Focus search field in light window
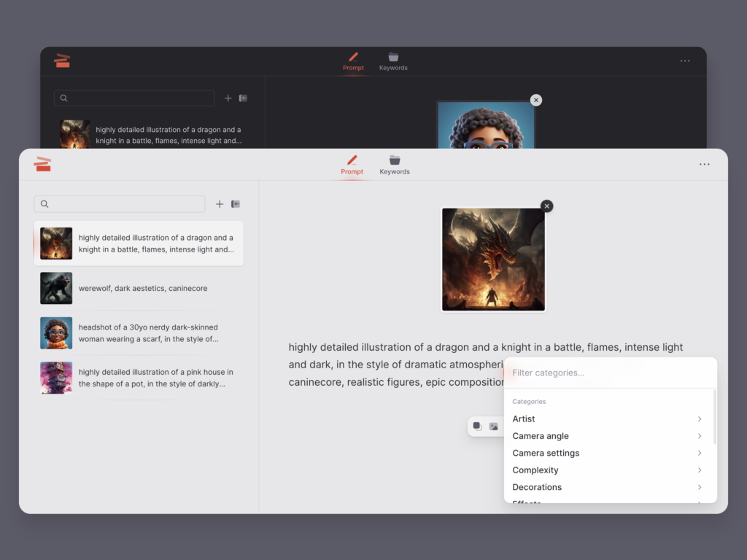Screen dimensions: 747x560 119,204
